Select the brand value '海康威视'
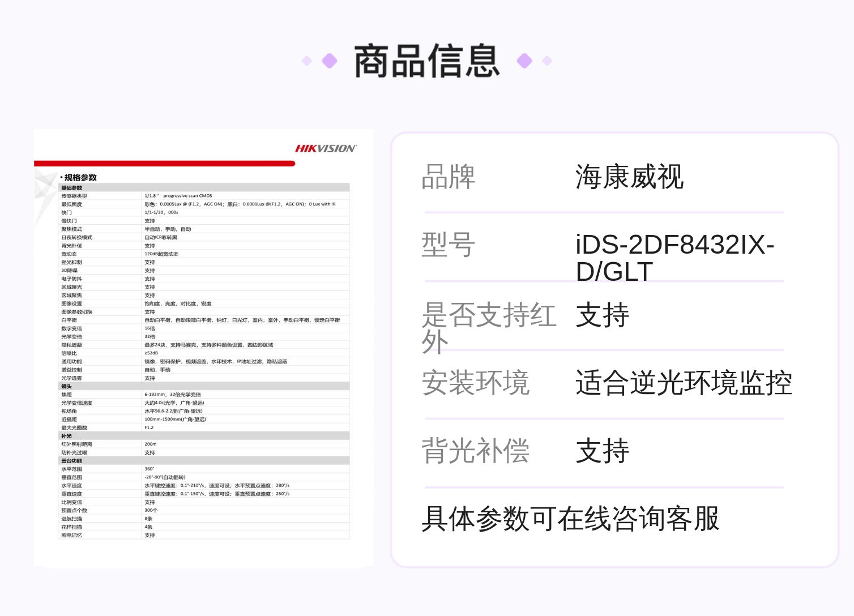This screenshot has height=616, width=854. [x=630, y=177]
